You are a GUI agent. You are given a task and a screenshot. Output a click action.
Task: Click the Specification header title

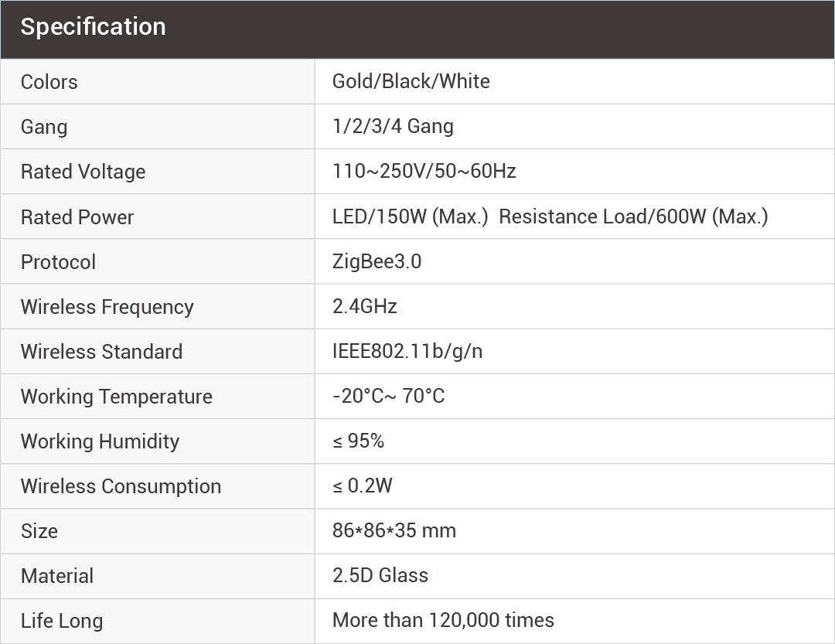click(93, 27)
